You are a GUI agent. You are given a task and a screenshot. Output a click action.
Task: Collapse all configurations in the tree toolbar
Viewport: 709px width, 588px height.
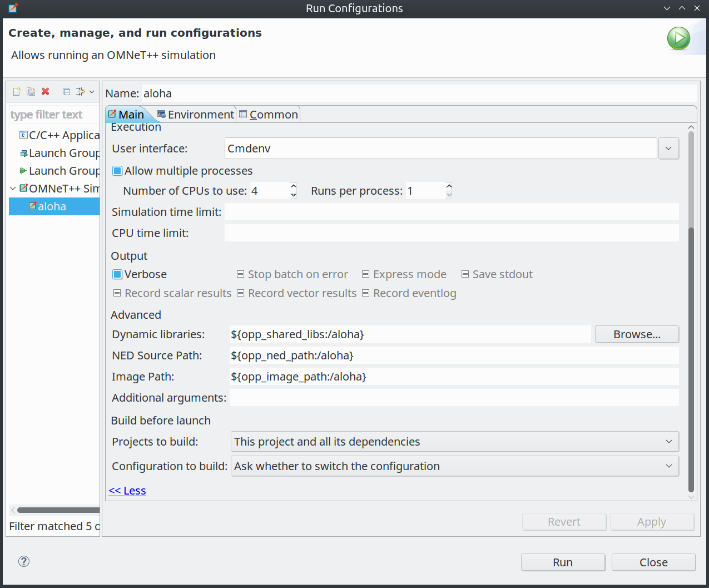67,92
